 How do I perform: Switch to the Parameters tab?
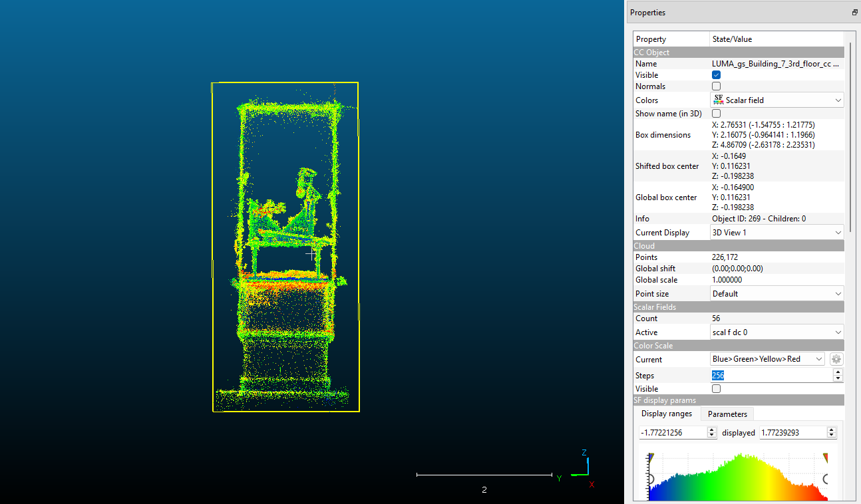coord(727,414)
